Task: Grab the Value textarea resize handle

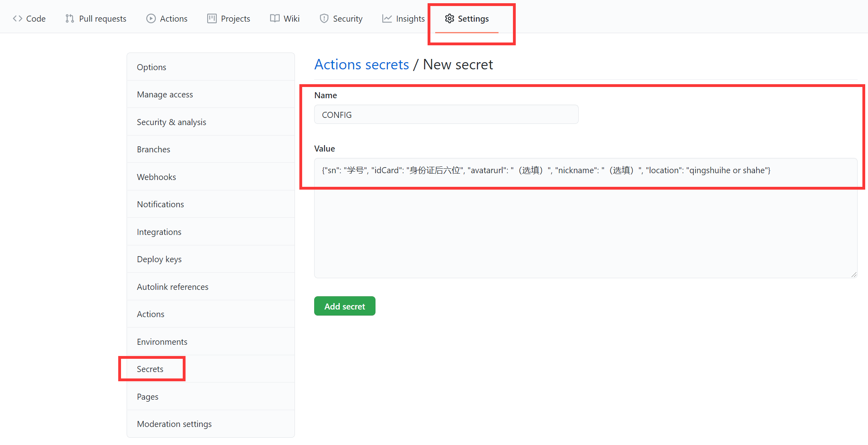Action: 854,275
